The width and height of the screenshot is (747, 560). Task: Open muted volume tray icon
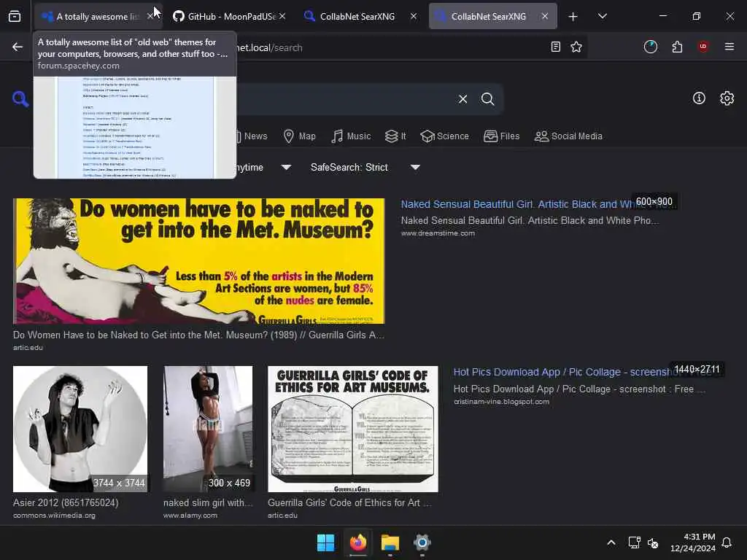[x=653, y=542]
